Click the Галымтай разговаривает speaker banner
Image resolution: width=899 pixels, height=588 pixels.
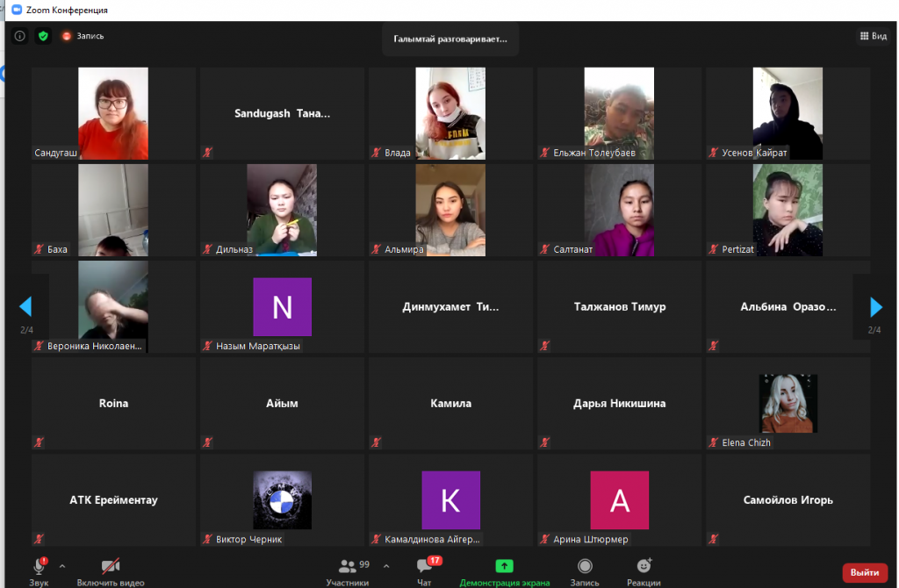[449, 39]
